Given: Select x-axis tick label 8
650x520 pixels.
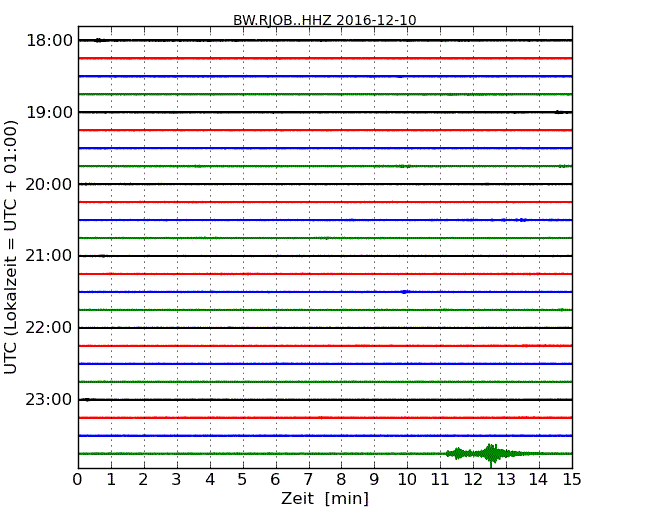Looking at the screenshot, I should pos(341,480).
